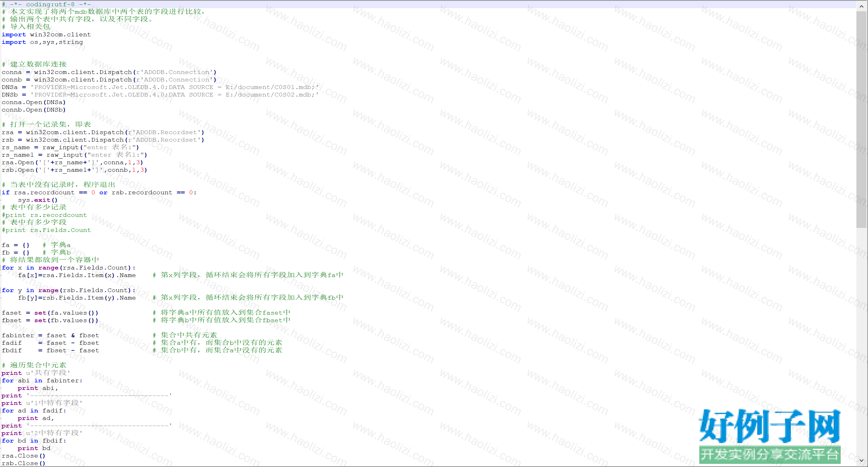Click the comment '# 集合中共有元素'
868x467 pixels.
(185, 335)
